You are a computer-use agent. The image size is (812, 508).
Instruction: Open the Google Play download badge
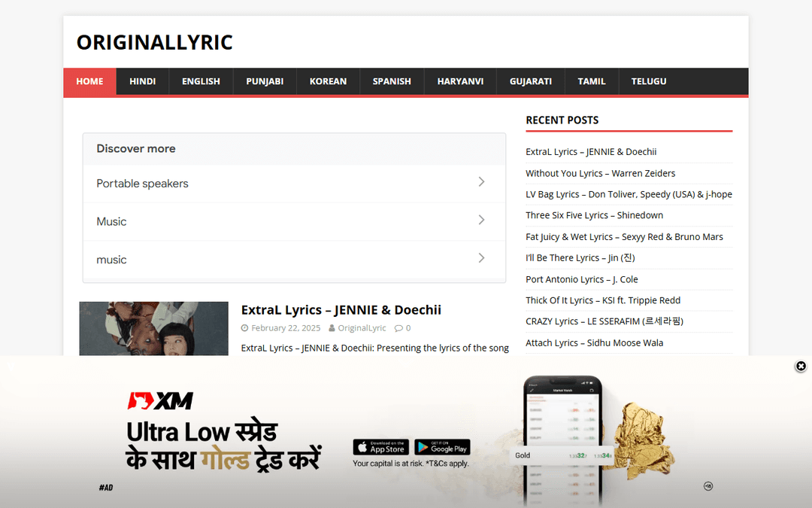tap(442, 447)
